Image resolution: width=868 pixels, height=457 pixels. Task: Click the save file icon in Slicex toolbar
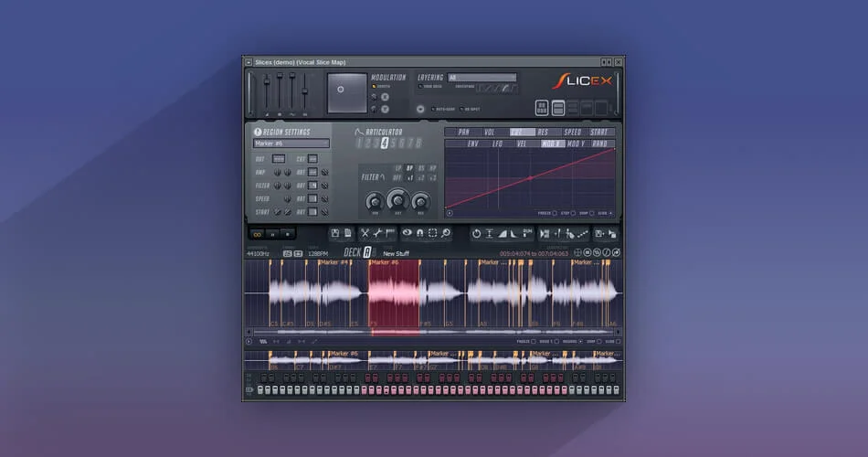[x=335, y=234]
